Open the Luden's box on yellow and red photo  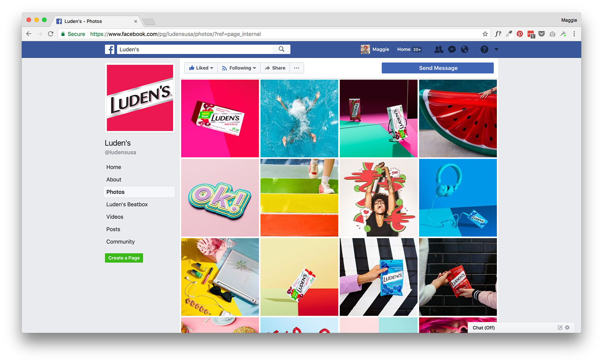click(x=299, y=277)
